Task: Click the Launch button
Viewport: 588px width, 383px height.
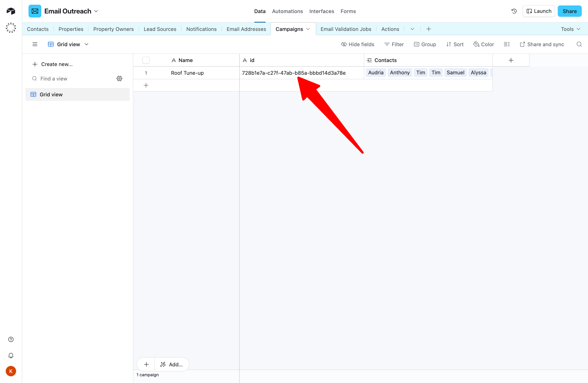Action: point(539,11)
